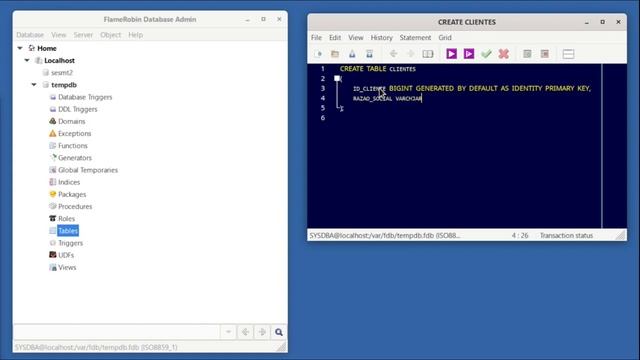Image resolution: width=640 pixels, height=360 pixels.
Task: Click the search magnifier in FlameRobin window
Action: 279,332
